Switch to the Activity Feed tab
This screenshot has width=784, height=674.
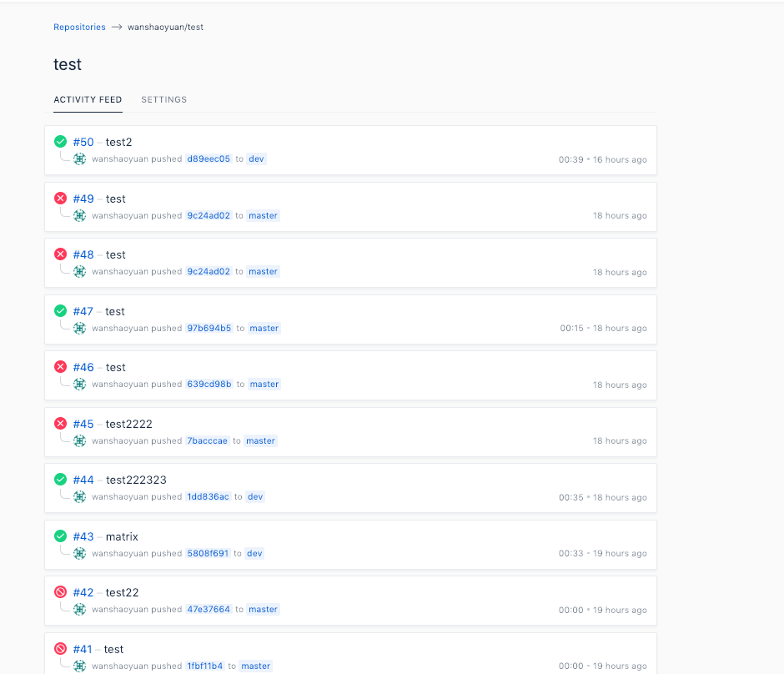pyautogui.click(x=88, y=100)
